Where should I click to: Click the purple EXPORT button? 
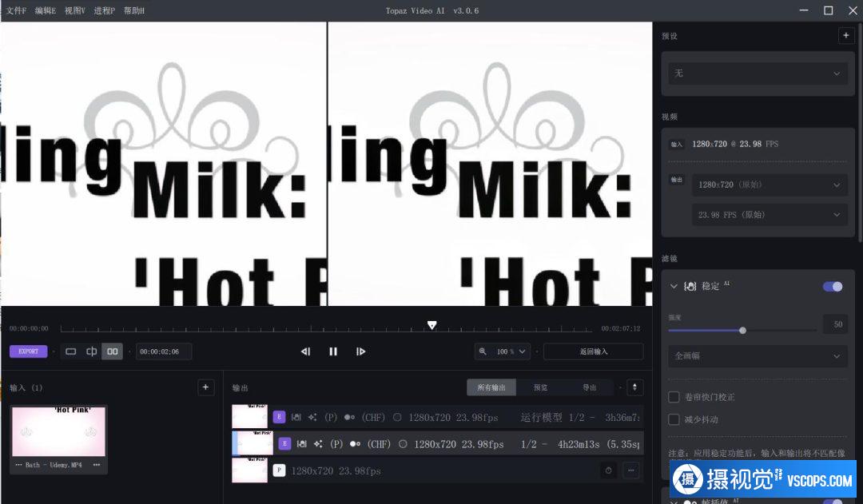tap(28, 351)
